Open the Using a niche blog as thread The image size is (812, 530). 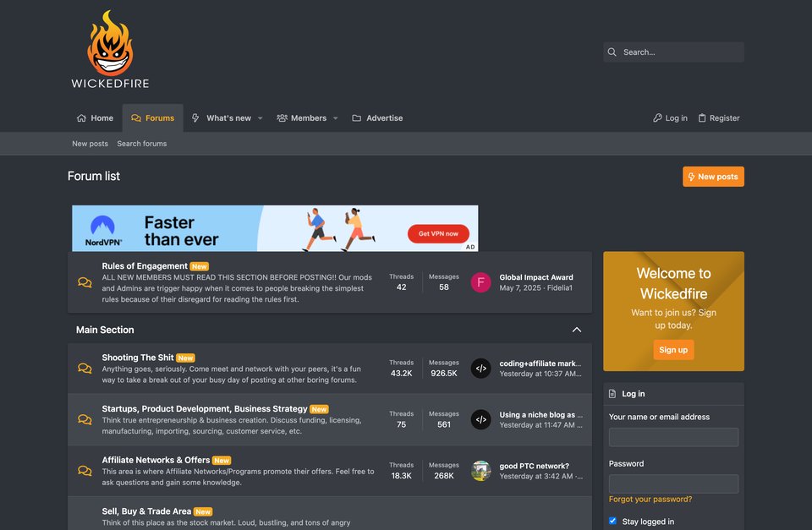pos(540,414)
